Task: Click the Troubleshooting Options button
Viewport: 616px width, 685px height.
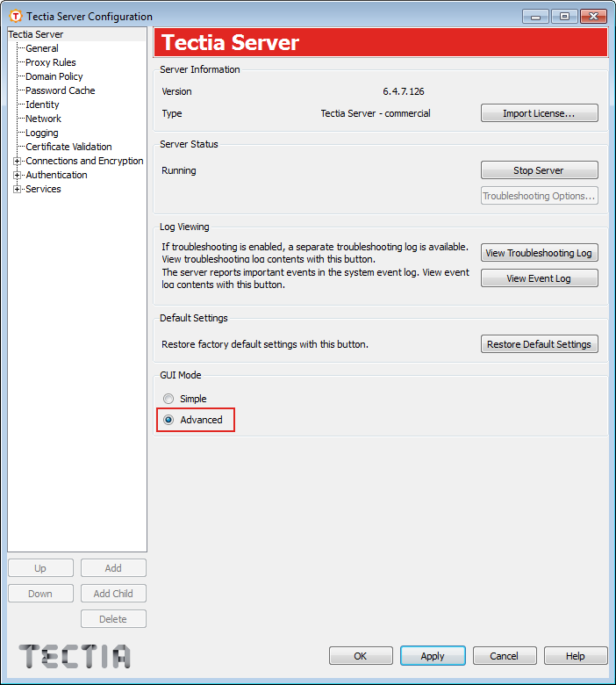Action: click(539, 196)
